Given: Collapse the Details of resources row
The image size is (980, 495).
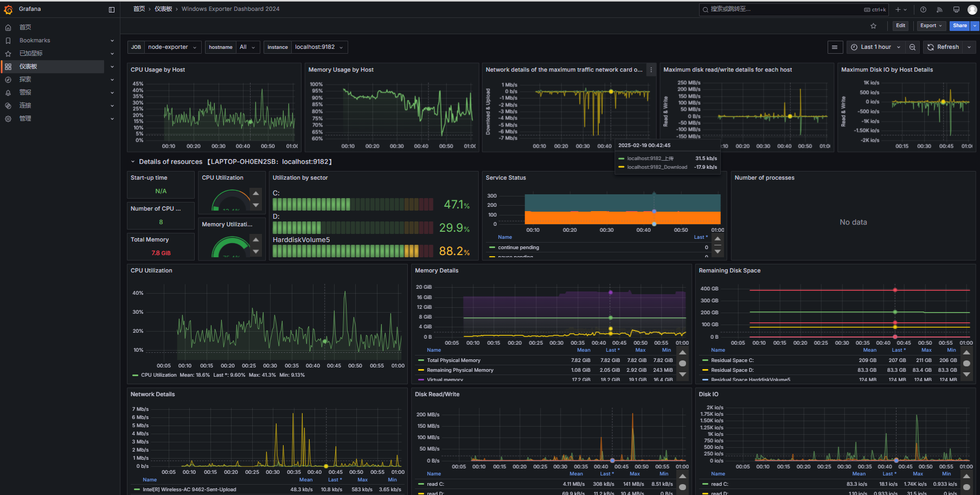Looking at the screenshot, I should [133, 162].
